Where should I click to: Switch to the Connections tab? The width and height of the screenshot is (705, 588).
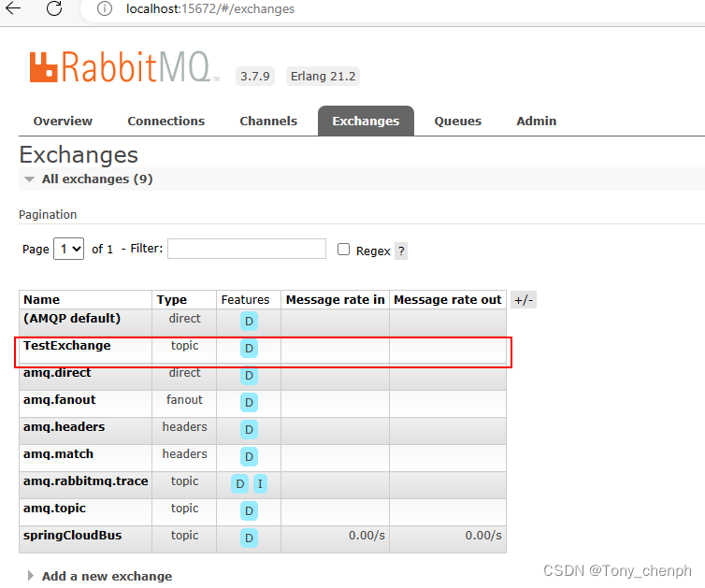point(165,121)
